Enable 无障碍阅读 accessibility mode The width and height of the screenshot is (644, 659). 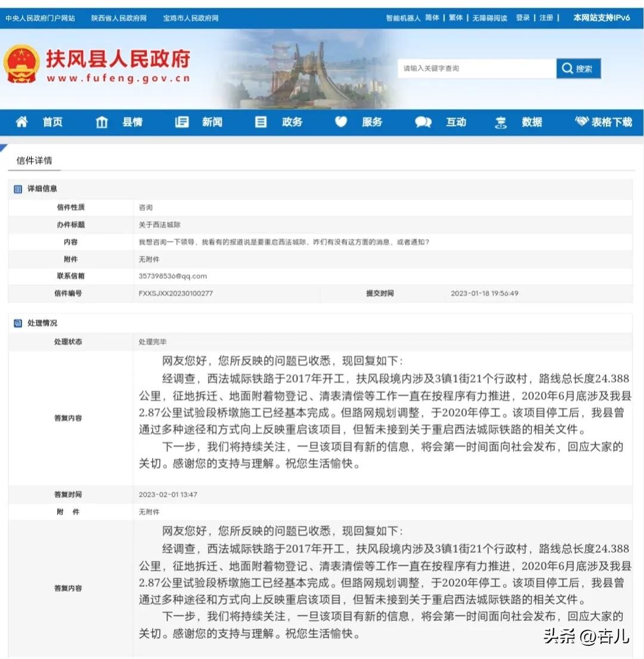(490, 18)
